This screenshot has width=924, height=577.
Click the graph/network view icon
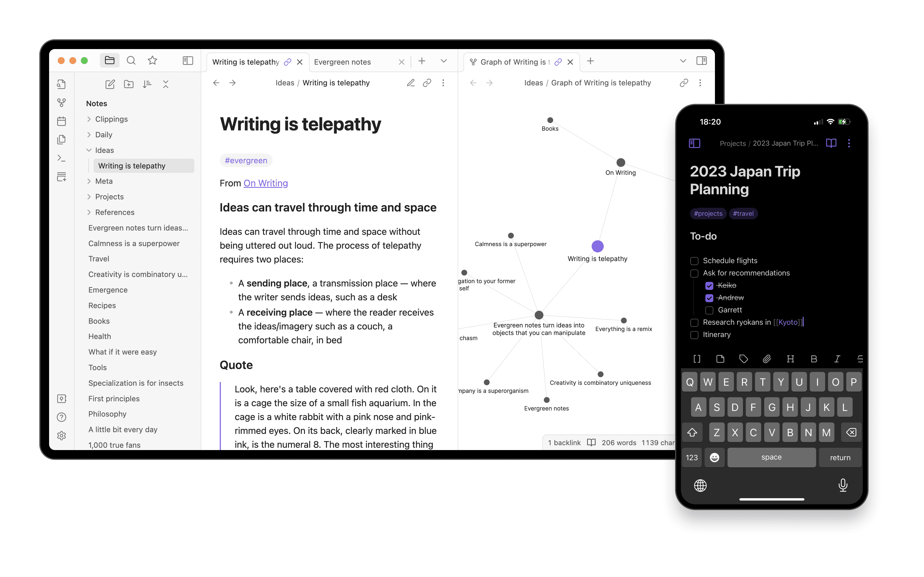[x=61, y=102]
